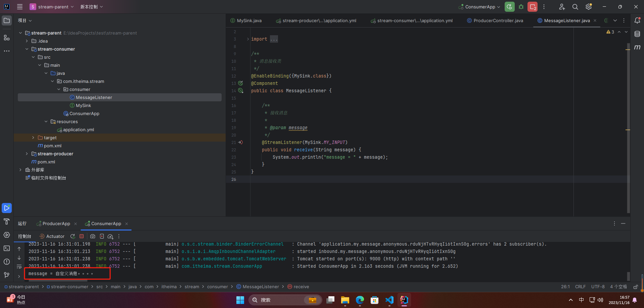644x308 pixels.
Task: Expand folded import block on line 3
Action: pos(248,39)
